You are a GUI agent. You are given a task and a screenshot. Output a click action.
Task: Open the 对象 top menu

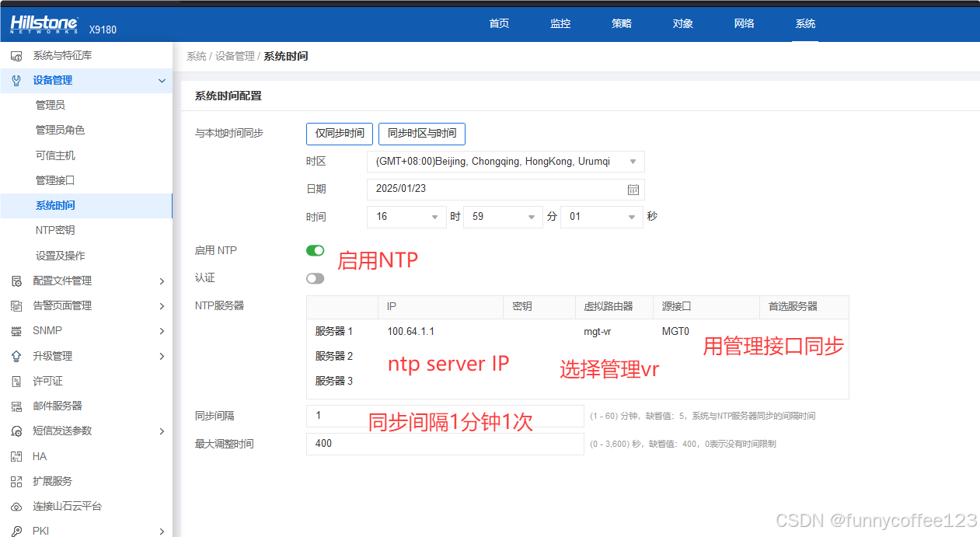click(x=683, y=23)
